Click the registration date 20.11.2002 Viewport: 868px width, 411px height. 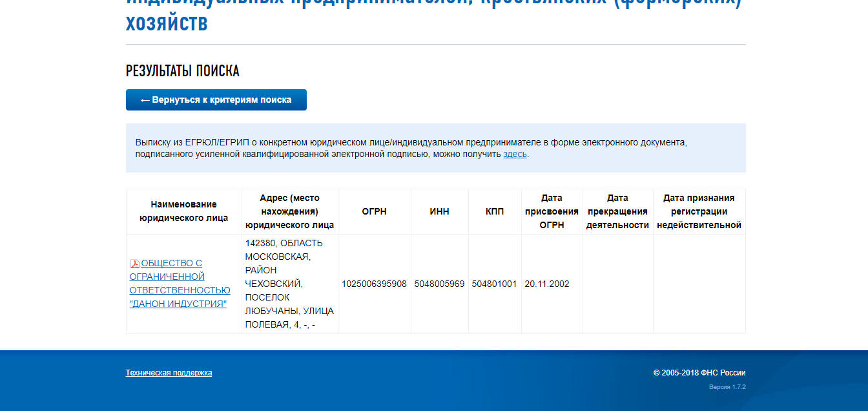[547, 284]
